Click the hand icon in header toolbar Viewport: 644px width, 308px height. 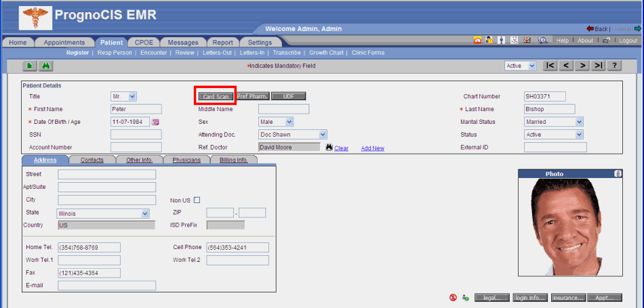click(x=515, y=40)
